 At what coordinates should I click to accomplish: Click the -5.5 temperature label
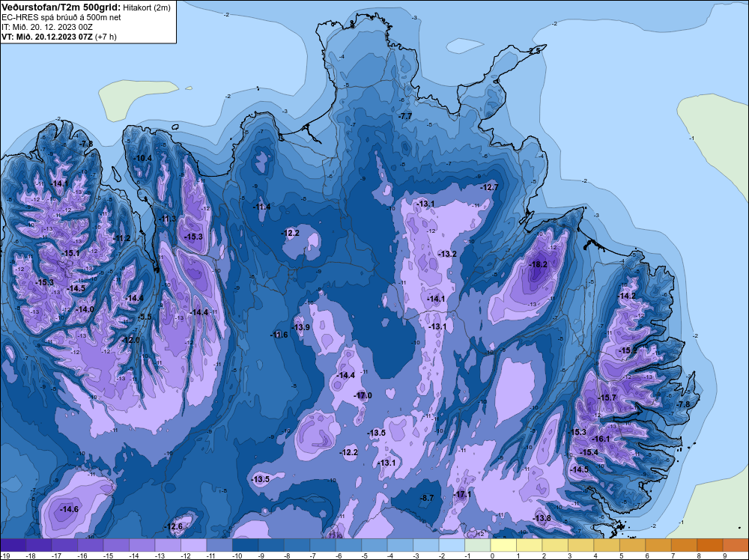(145, 317)
